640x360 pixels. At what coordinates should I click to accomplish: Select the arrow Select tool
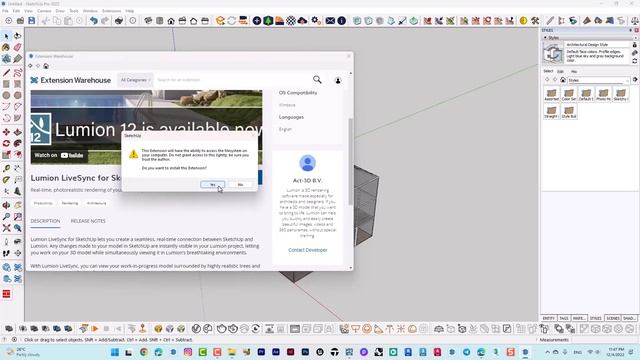[6, 36]
